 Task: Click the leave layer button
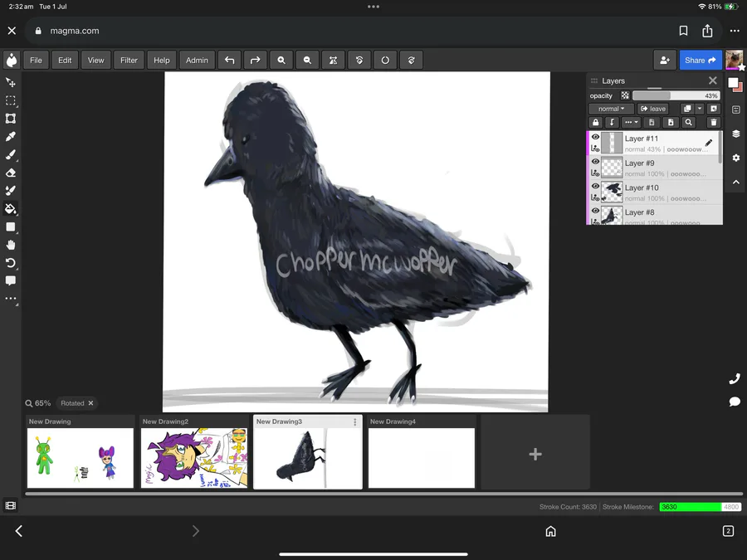click(652, 109)
